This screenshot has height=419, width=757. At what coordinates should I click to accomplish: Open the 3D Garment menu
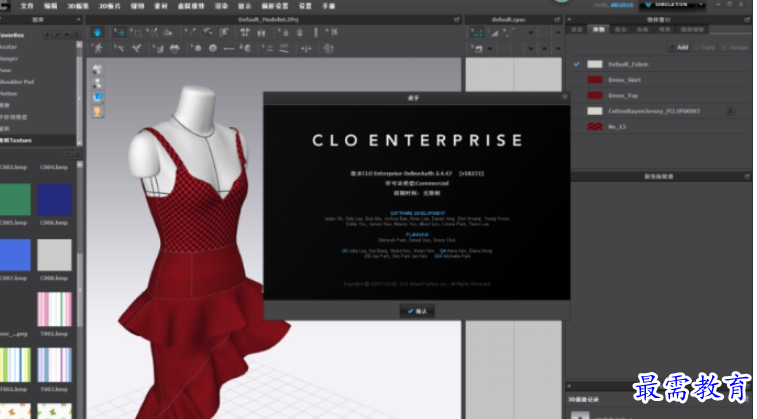78,6
